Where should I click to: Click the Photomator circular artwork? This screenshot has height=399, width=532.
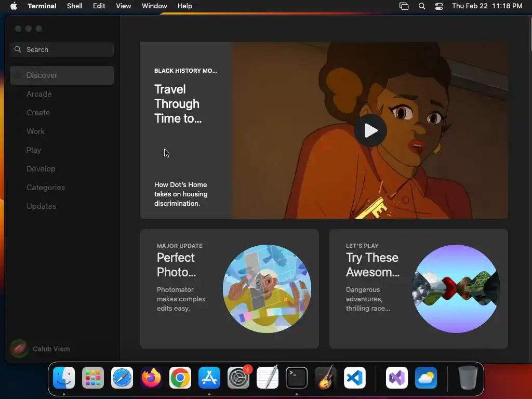click(267, 289)
